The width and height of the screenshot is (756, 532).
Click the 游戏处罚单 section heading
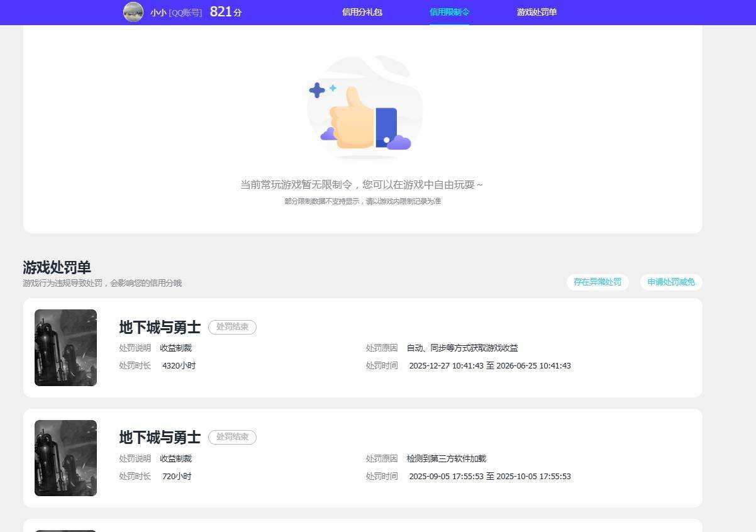tap(57, 267)
